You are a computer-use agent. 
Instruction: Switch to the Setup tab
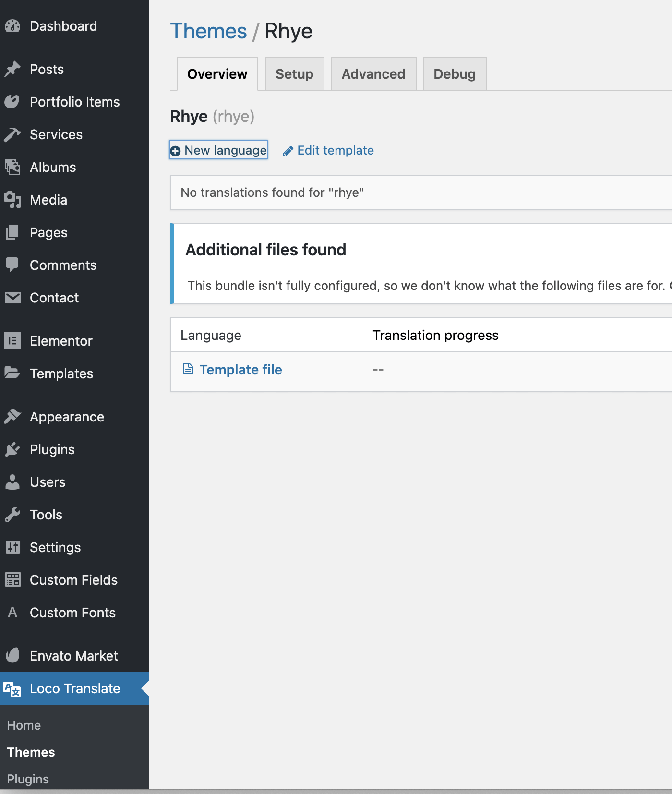click(294, 74)
